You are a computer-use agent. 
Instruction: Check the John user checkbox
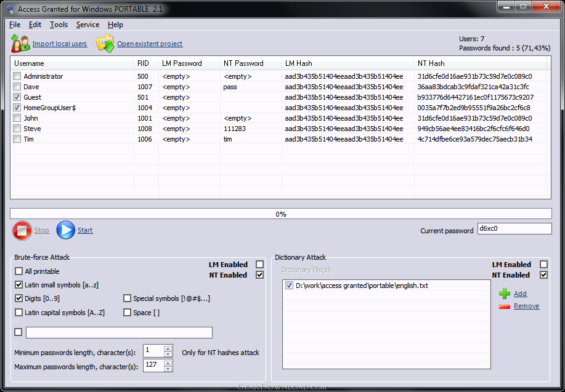pos(17,118)
